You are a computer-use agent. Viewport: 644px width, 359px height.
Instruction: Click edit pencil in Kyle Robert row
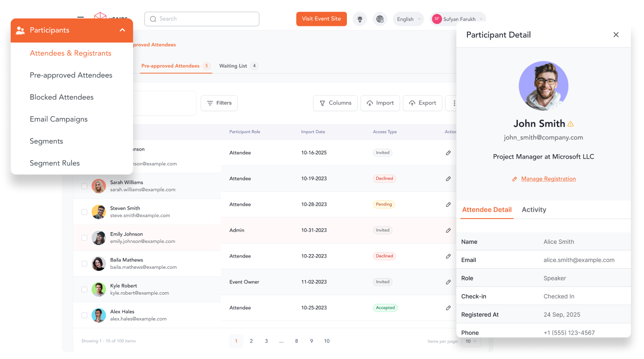pyautogui.click(x=448, y=282)
